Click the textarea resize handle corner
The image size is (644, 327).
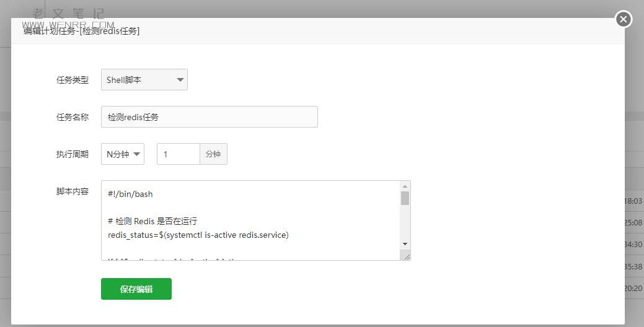[x=406, y=256]
